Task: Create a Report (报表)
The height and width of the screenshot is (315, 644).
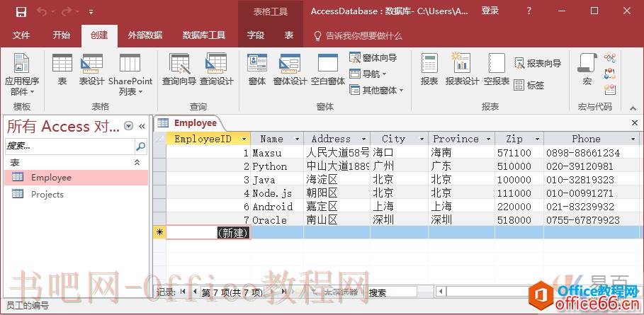Action: pos(429,70)
